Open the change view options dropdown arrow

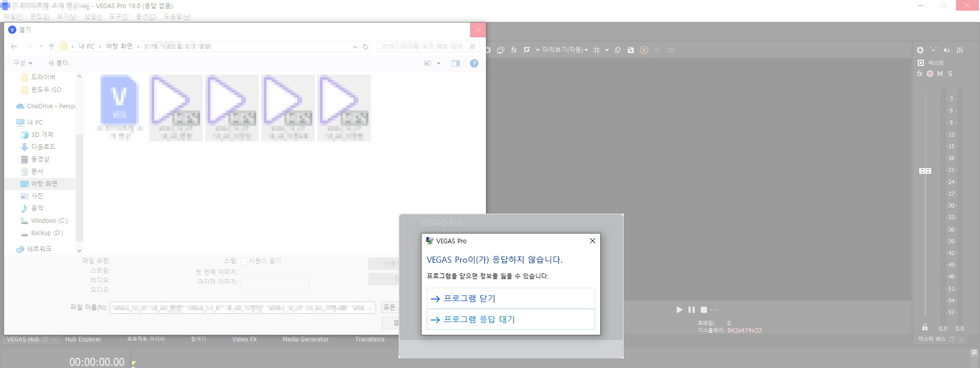(438, 63)
